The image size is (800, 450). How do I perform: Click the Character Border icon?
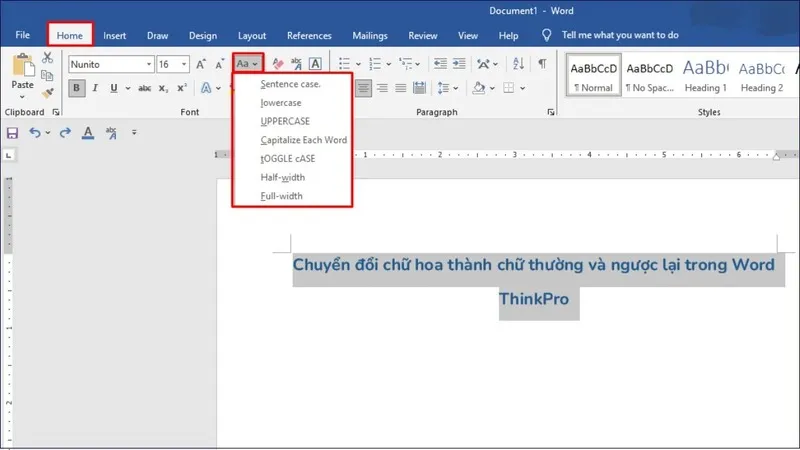coord(315,64)
